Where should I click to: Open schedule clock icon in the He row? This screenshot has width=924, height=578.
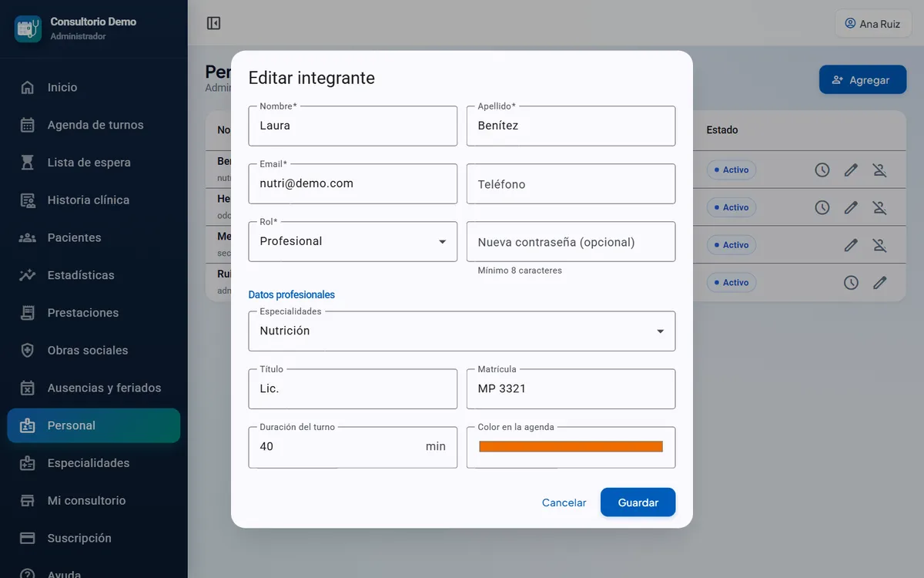pos(822,207)
